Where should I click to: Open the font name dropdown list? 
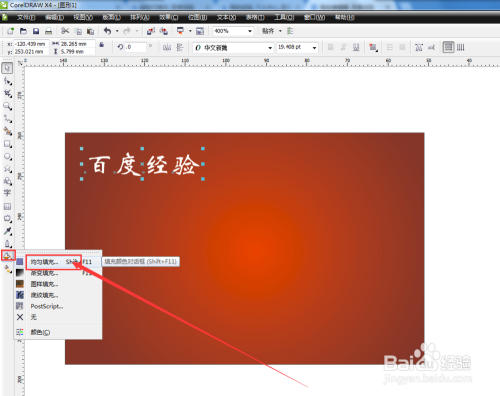click(270, 48)
